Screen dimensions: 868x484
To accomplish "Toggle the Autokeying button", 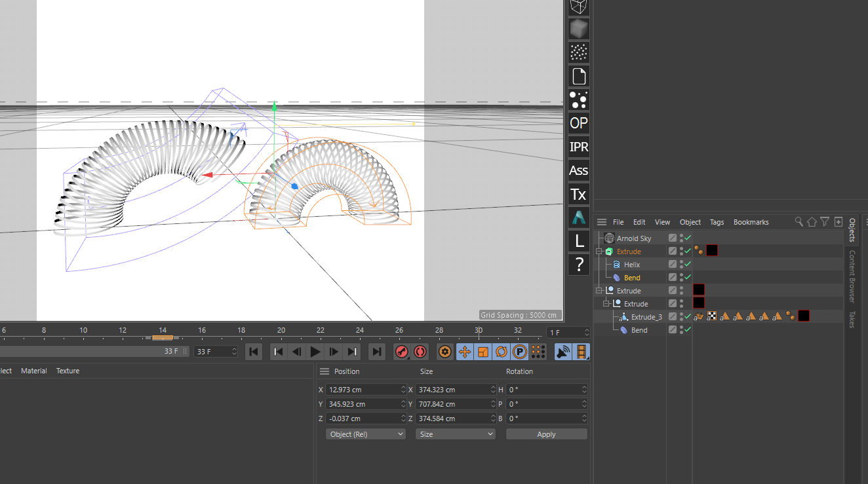I will (x=420, y=352).
